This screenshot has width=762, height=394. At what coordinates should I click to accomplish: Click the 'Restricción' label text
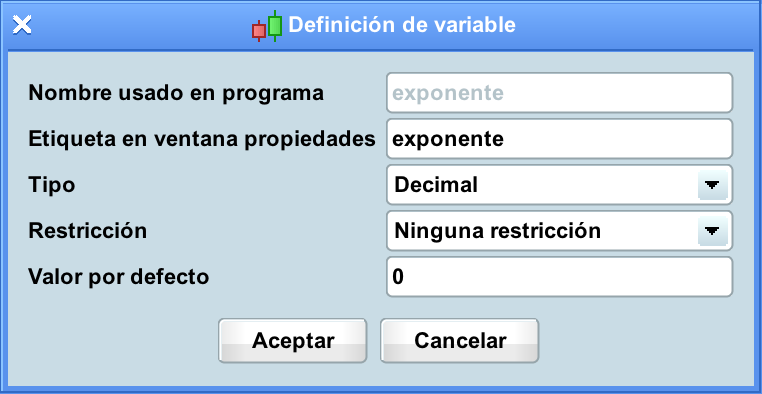pos(87,231)
